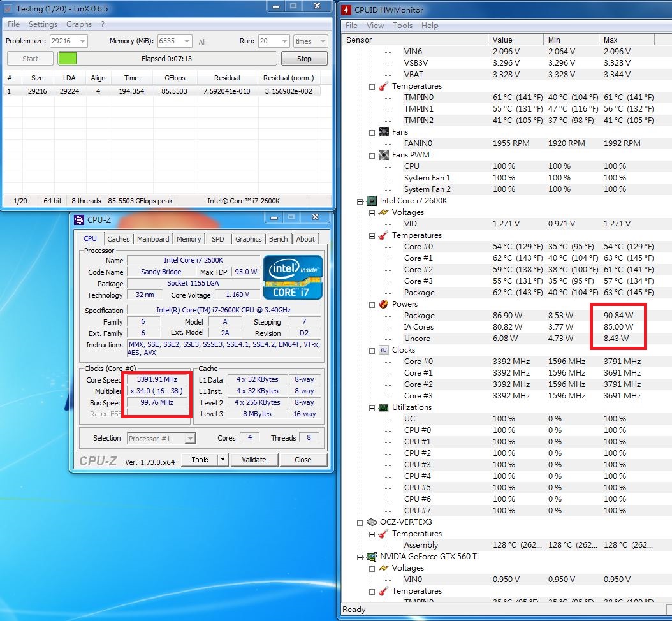Open the Settings menu in LinX

tap(43, 24)
